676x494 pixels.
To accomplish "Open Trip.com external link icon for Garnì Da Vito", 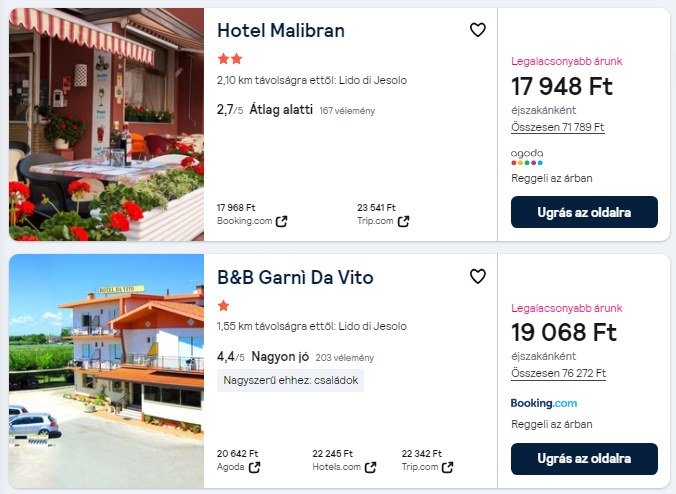I will 447,467.
